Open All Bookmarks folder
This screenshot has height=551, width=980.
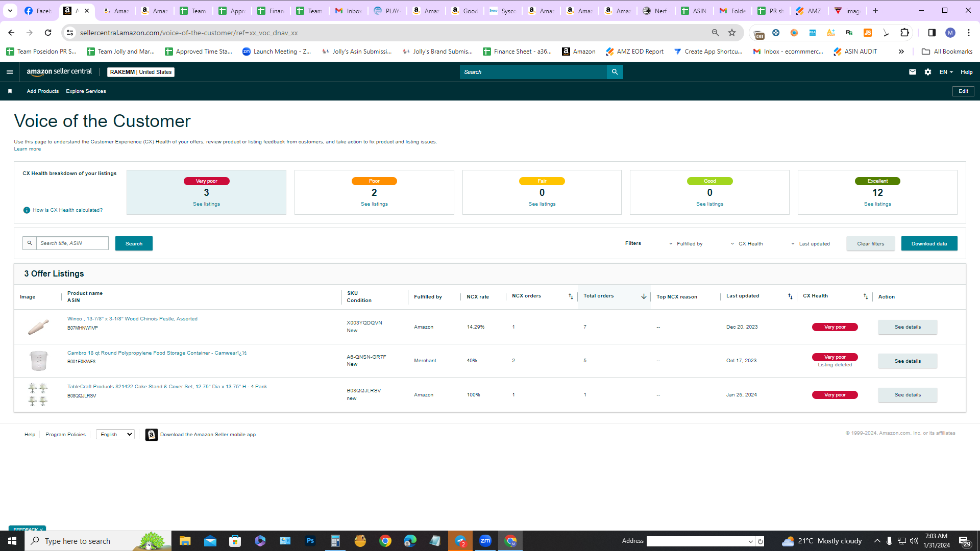[x=947, y=52]
